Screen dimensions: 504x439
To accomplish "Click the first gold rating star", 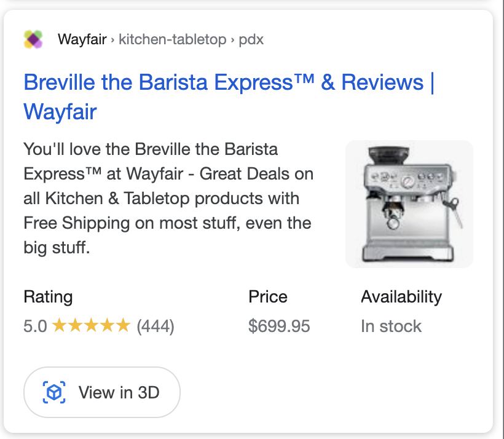I will pyautogui.click(x=60, y=325).
